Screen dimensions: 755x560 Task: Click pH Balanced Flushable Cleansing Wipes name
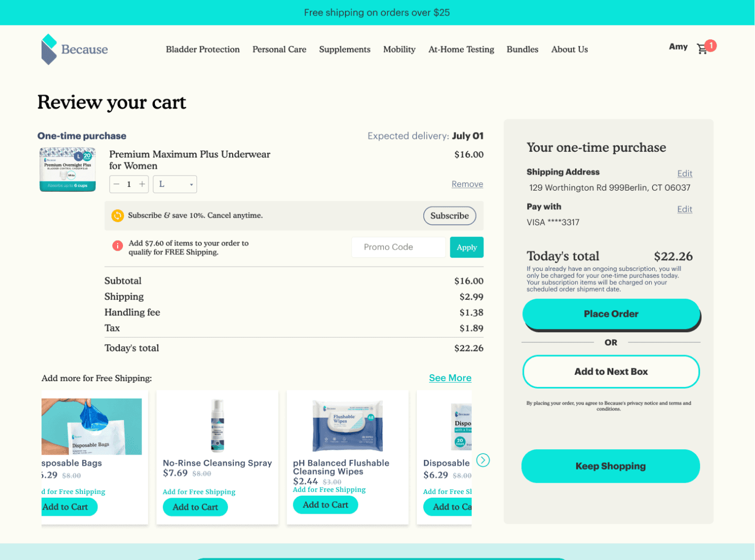[x=341, y=467]
